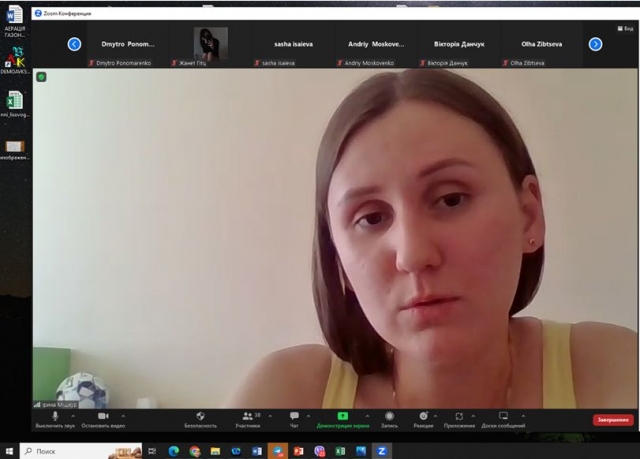Click muted mic icon of Olha Zibtseva

[x=505, y=63]
